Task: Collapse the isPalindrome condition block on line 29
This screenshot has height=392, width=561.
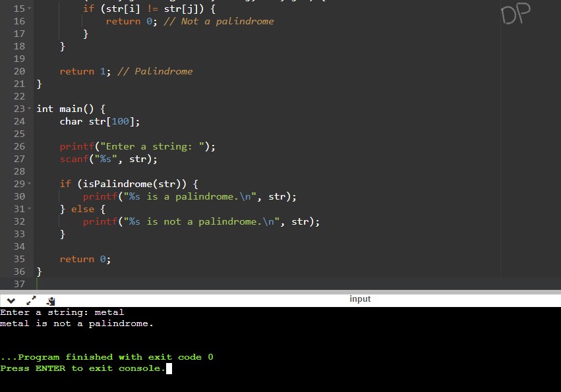Action: point(29,184)
